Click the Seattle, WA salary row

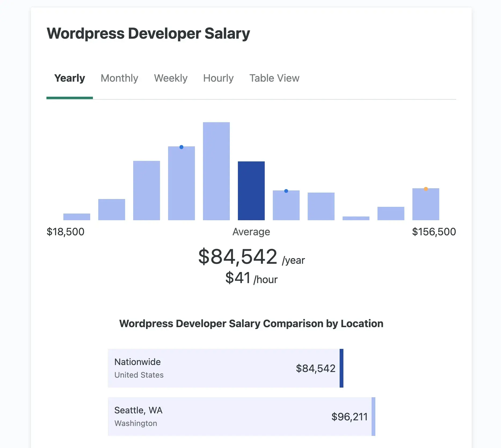[x=242, y=417]
